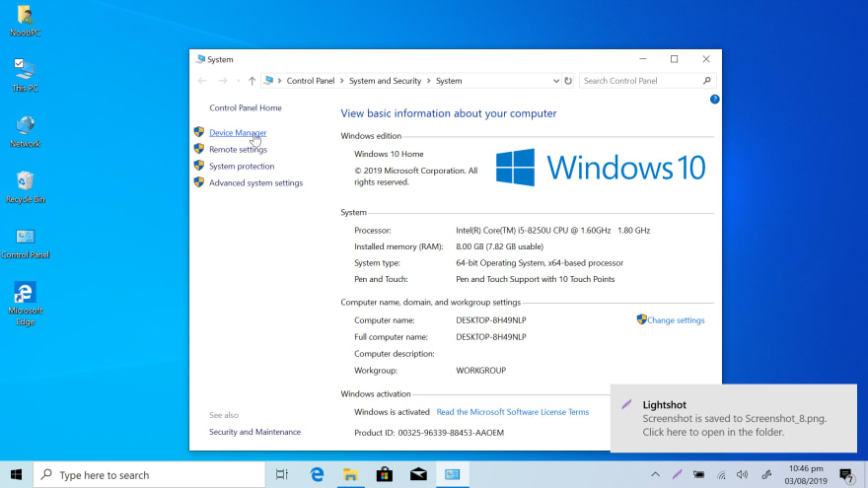
Task: Click shield icon next to Change settings
Action: pos(641,319)
